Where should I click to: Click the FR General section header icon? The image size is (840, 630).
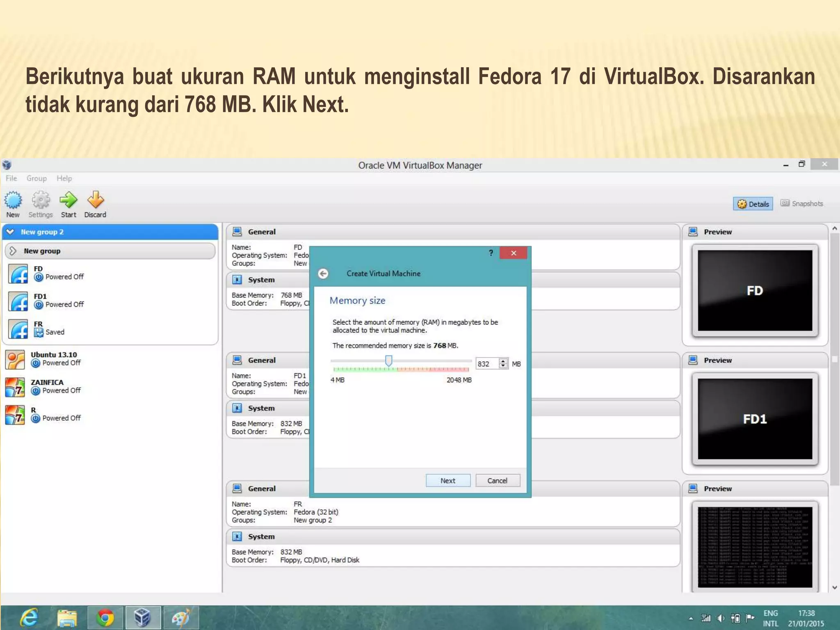point(237,488)
